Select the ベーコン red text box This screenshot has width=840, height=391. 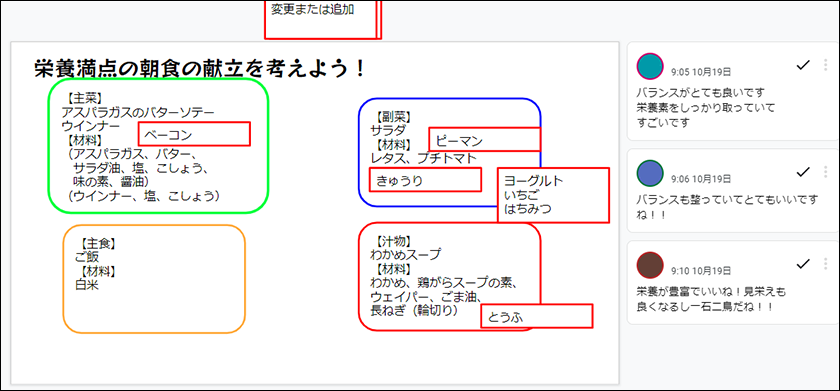[x=194, y=134]
